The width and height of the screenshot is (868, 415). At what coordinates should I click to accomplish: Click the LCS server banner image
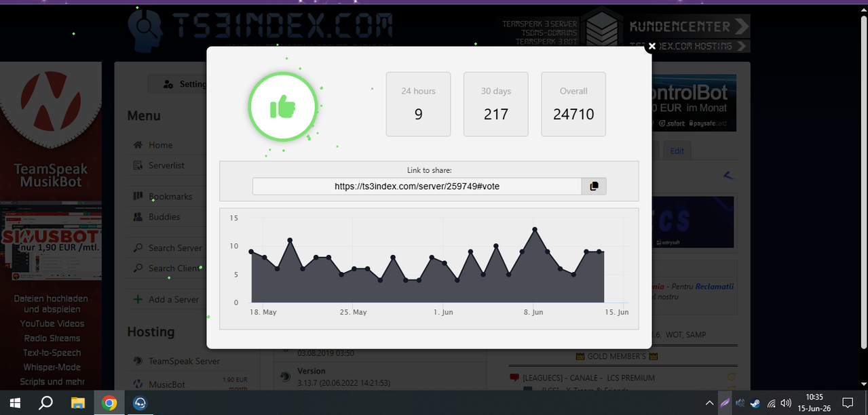[x=692, y=222]
